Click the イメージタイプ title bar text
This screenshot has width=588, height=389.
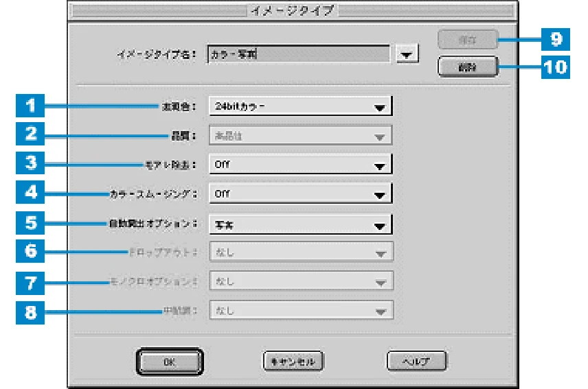point(293,10)
